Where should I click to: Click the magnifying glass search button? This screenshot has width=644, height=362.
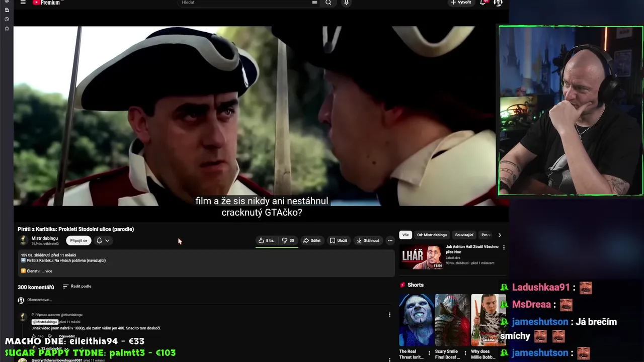(328, 3)
